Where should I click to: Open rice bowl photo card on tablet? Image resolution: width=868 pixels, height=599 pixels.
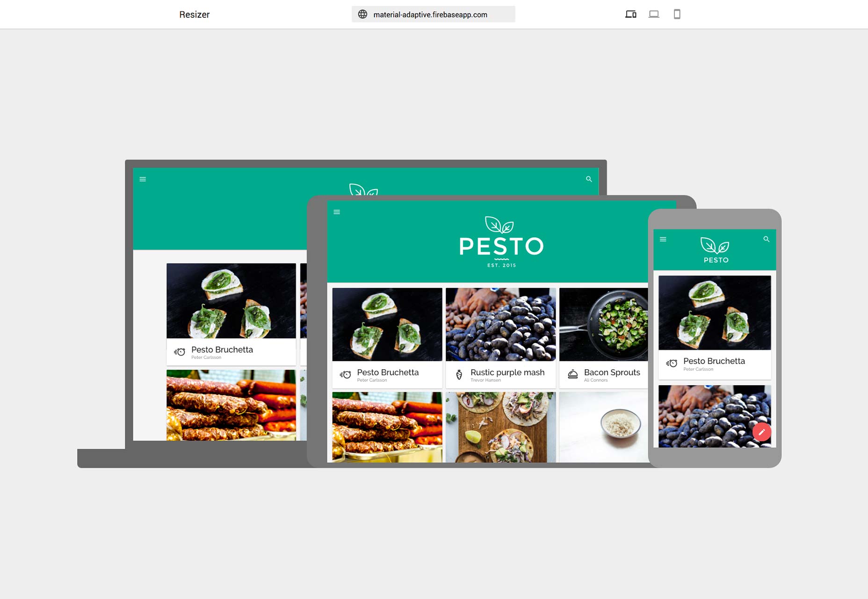(604, 427)
